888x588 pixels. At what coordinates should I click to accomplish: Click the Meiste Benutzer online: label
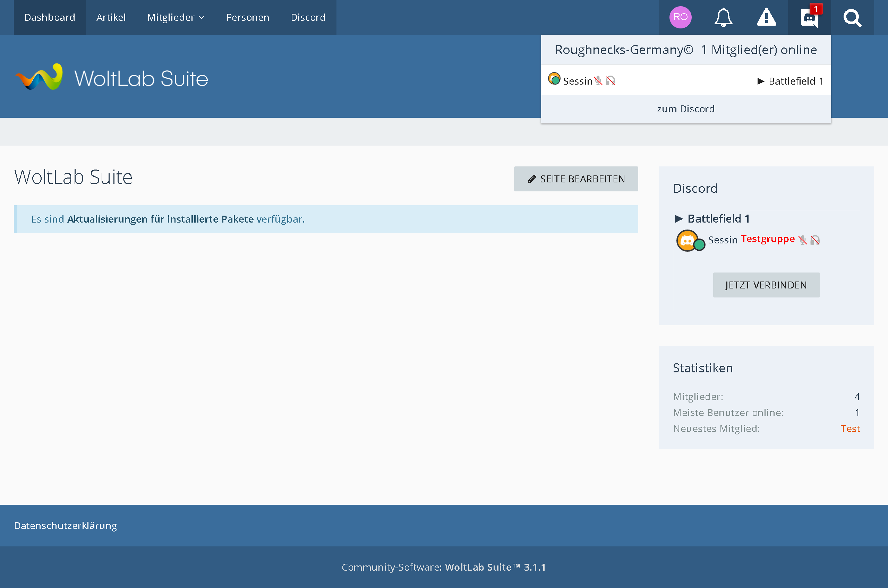(728, 413)
